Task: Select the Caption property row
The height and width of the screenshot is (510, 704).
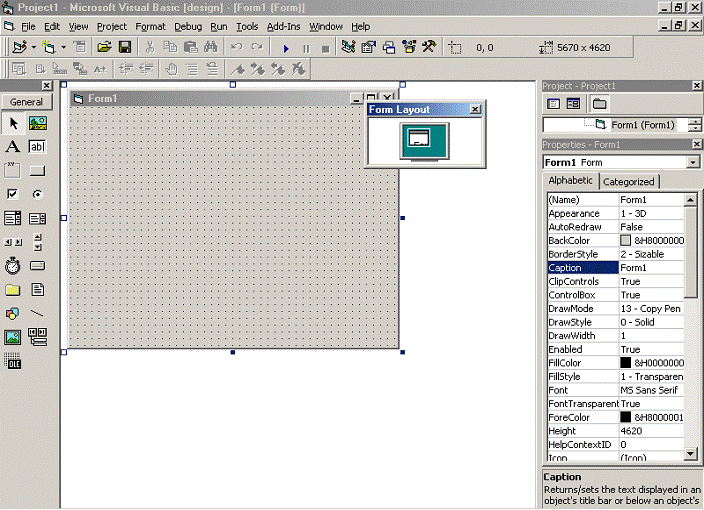Action: click(580, 267)
